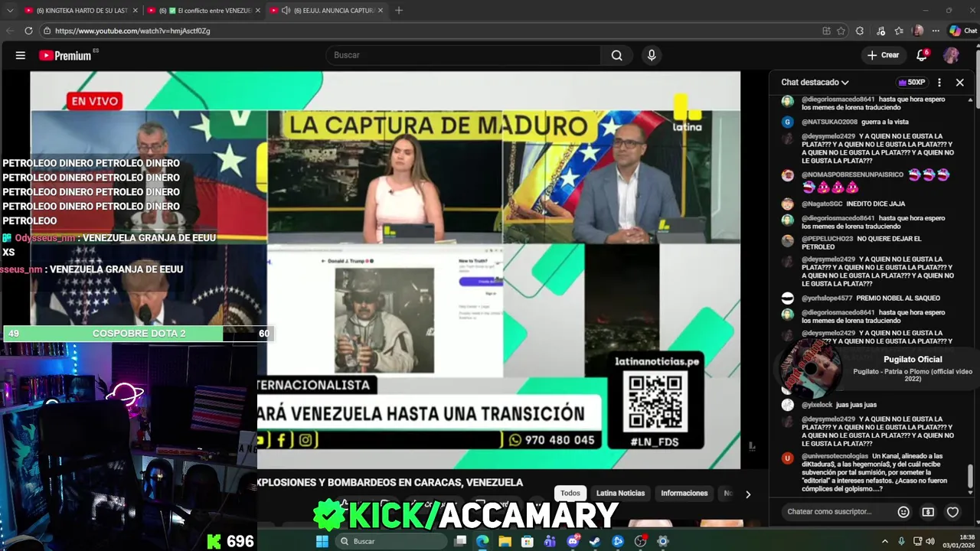
Task: Close the El conflicto entre VENEZUELA tab
Action: (258, 11)
